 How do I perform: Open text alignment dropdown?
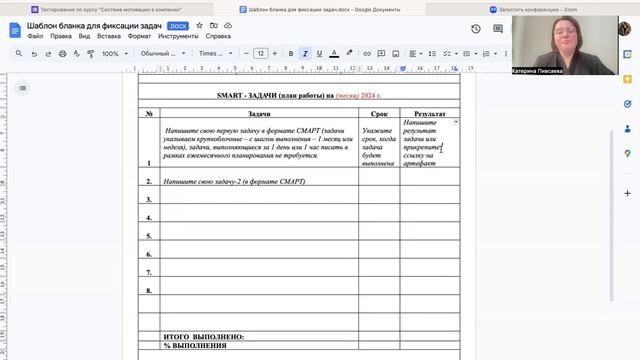click(416, 53)
